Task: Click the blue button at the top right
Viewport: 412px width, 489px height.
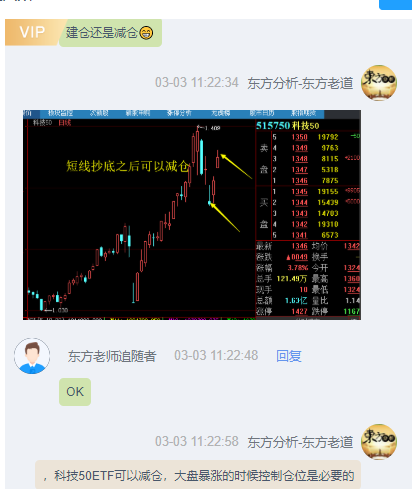Action: click(396, 5)
